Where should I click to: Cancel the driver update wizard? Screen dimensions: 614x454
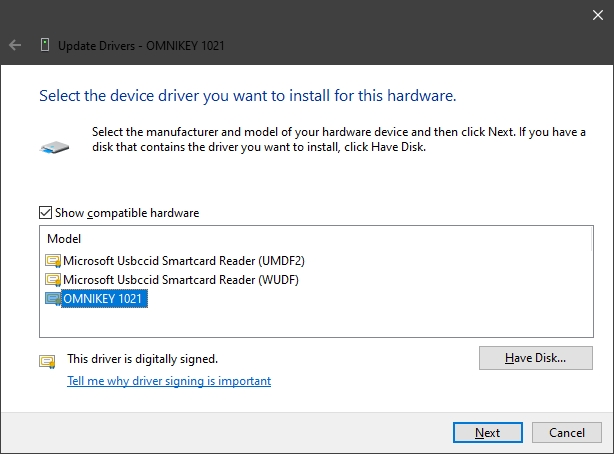click(567, 432)
